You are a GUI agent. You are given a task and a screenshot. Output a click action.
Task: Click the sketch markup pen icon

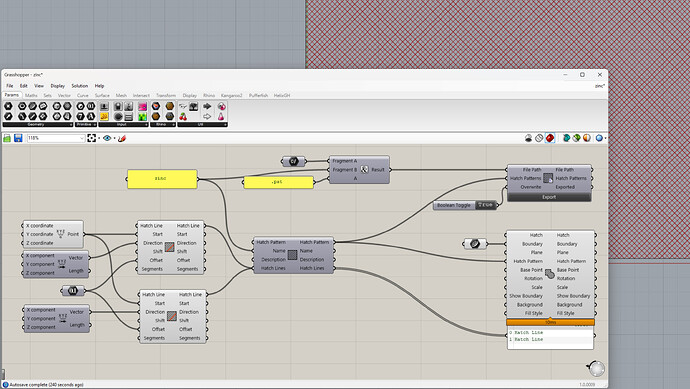[x=122, y=138]
